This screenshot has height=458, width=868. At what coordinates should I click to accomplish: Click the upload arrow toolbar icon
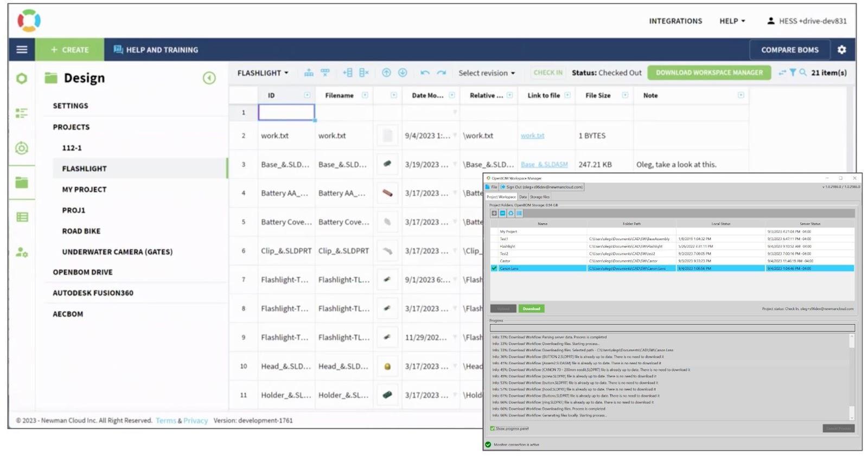(x=386, y=73)
